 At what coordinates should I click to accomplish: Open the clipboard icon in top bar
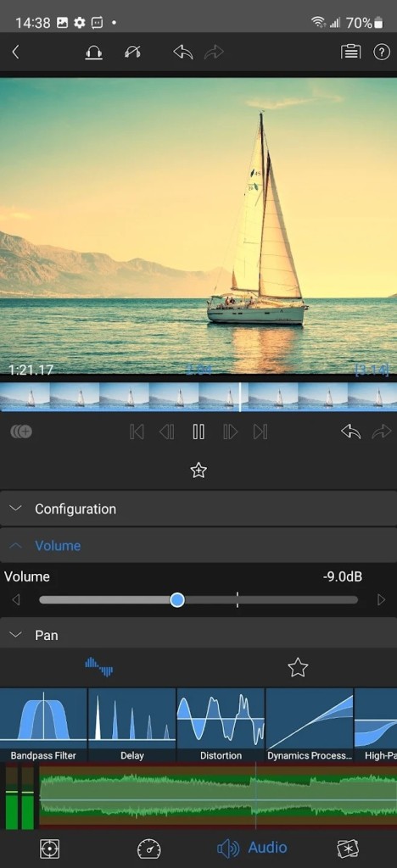[350, 53]
